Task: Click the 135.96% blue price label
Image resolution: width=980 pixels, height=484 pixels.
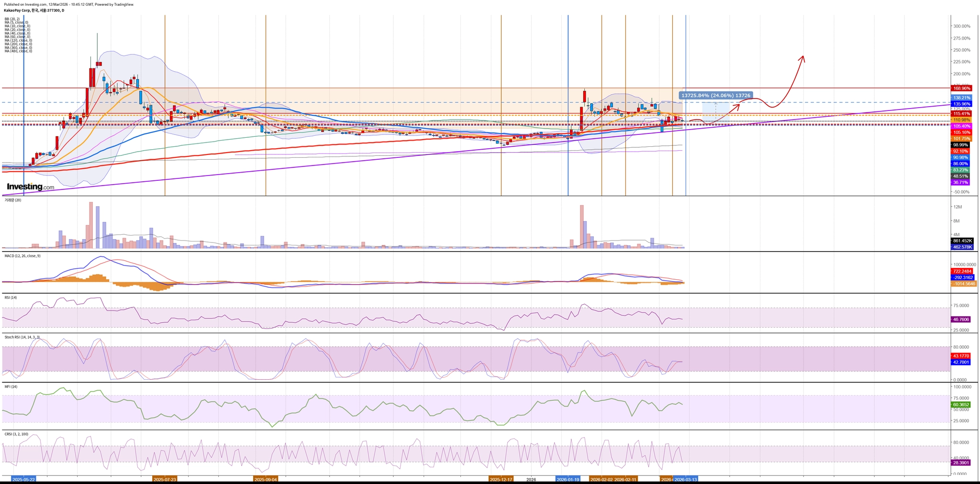Action: (x=961, y=104)
